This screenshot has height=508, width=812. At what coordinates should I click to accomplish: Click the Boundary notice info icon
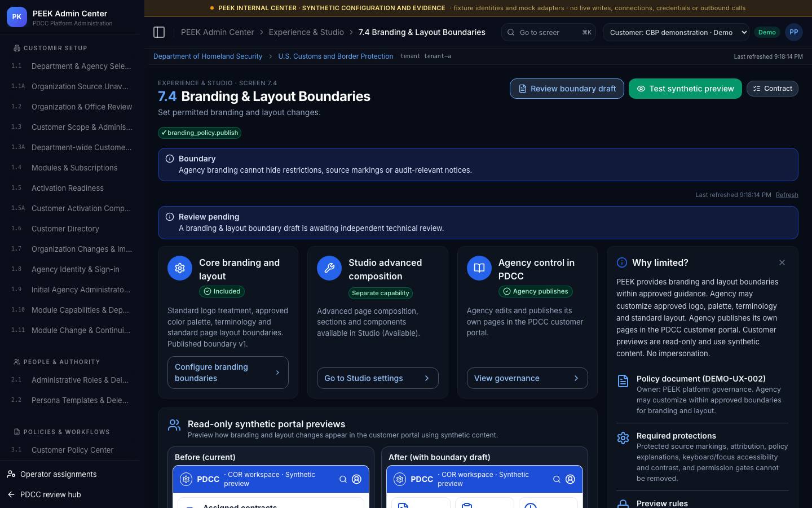click(x=170, y=159)
